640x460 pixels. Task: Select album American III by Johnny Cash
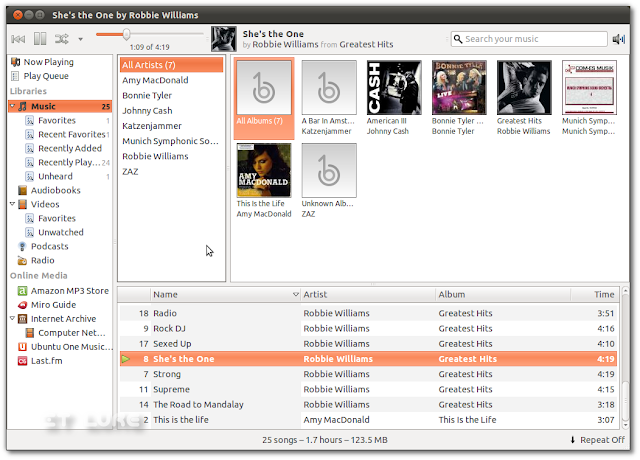pyautogui.click(x=394, y=98)
